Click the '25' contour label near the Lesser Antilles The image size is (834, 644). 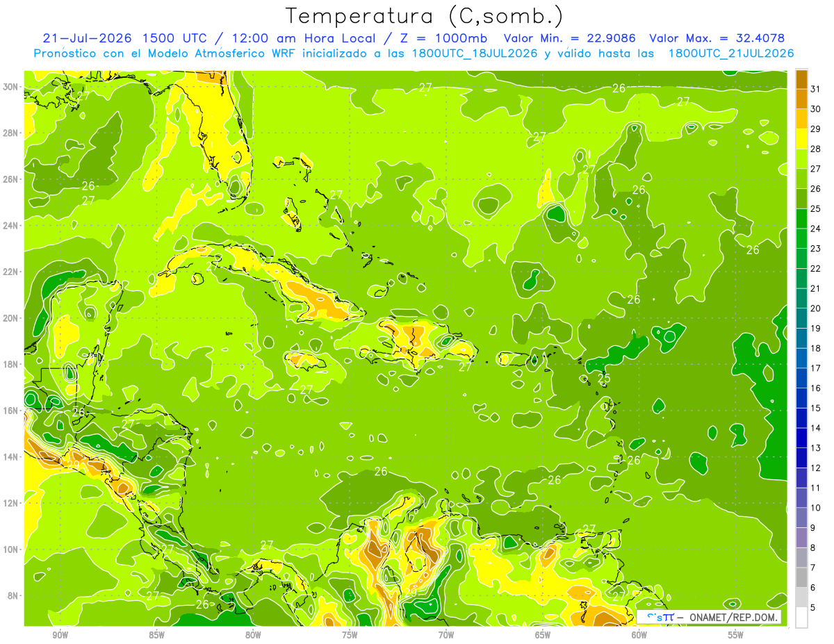click(604, 378)
